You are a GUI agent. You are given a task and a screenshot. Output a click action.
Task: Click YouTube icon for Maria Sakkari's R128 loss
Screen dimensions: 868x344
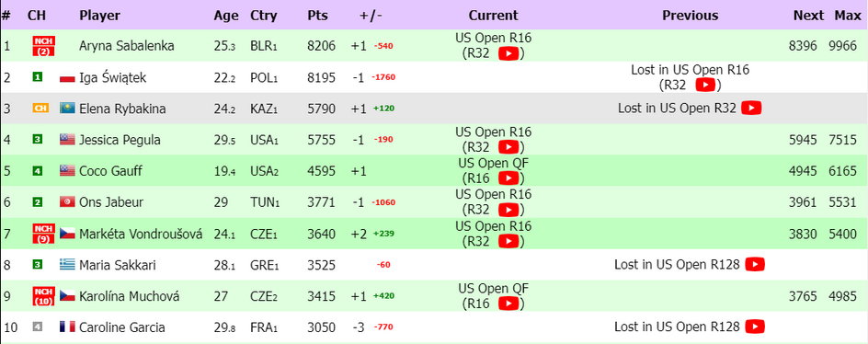[755, 265]
